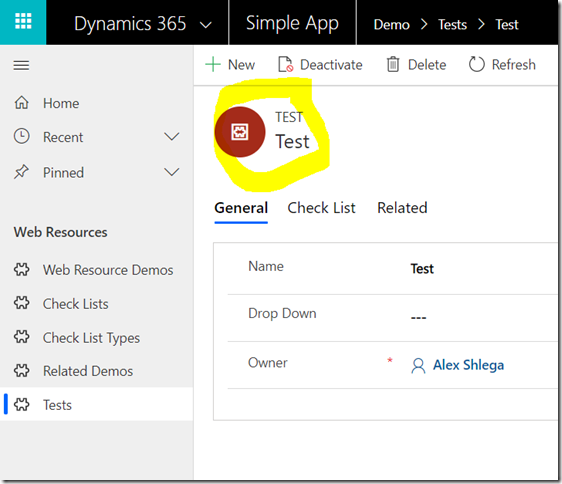Switch to the Related tab
562x484 pixels.
pyautogui.click(x=402, y=208)
